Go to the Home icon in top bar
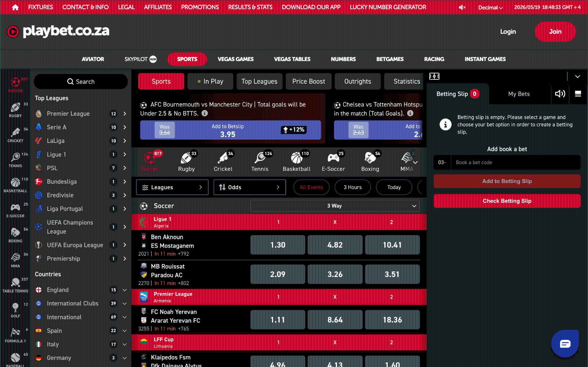 15,7
